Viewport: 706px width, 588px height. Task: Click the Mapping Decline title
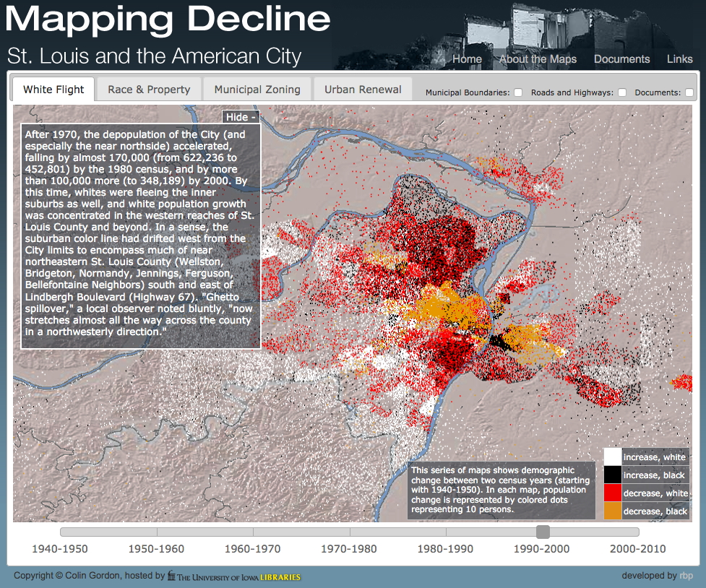click(x=168, y=19)
